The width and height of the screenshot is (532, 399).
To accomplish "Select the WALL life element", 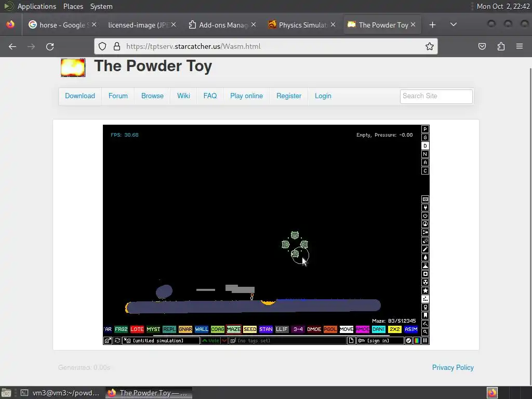I will [x=201, y=329].
